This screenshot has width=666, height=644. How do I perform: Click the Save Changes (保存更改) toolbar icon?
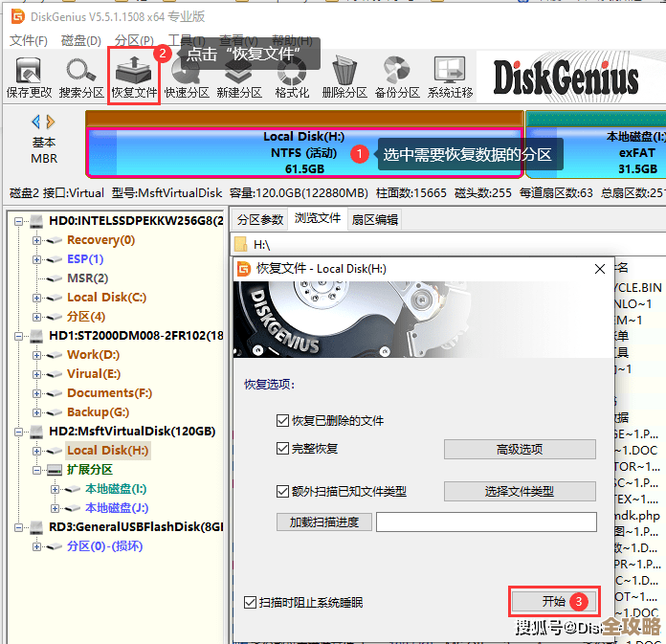(29, 78)
